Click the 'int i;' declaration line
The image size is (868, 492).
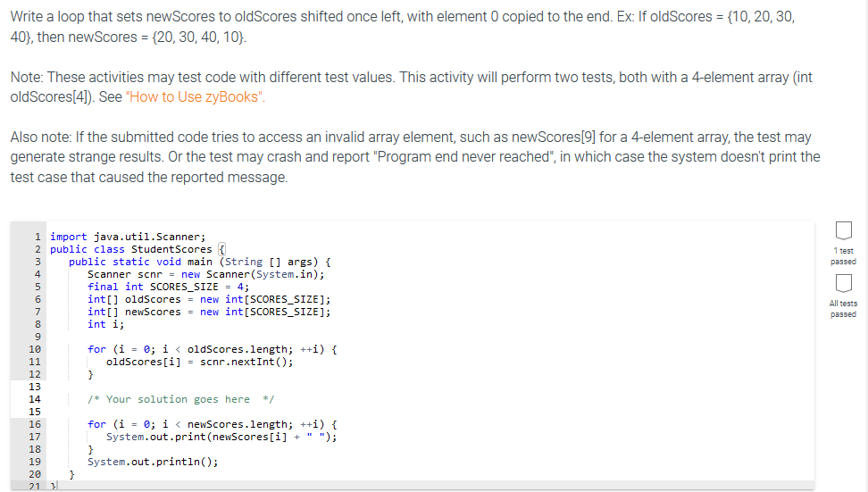click(105, 324)
